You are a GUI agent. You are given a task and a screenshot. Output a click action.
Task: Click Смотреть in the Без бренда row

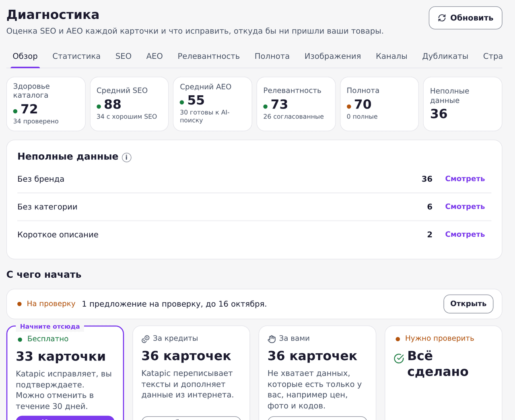click(465, 179)
